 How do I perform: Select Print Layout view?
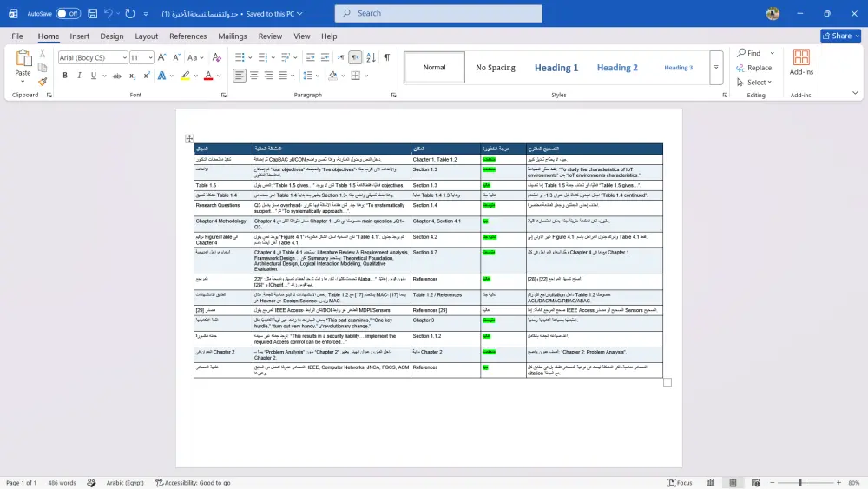click(x=733, y=483)
